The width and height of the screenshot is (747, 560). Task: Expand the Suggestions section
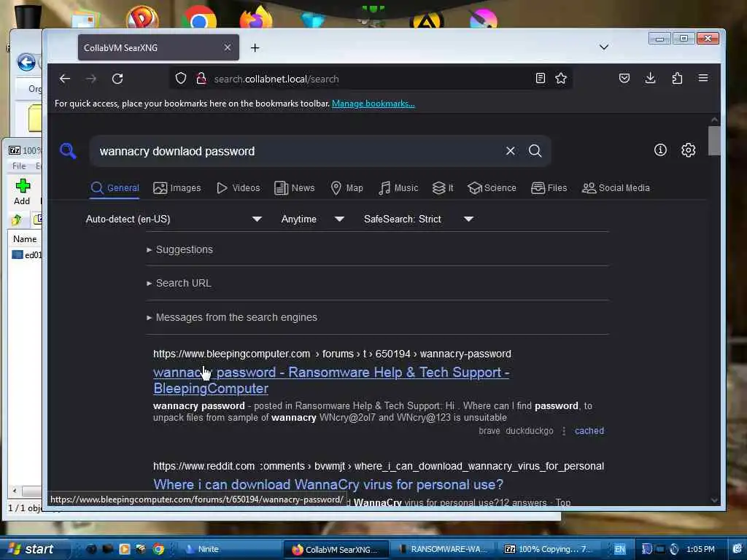[179, 249]
